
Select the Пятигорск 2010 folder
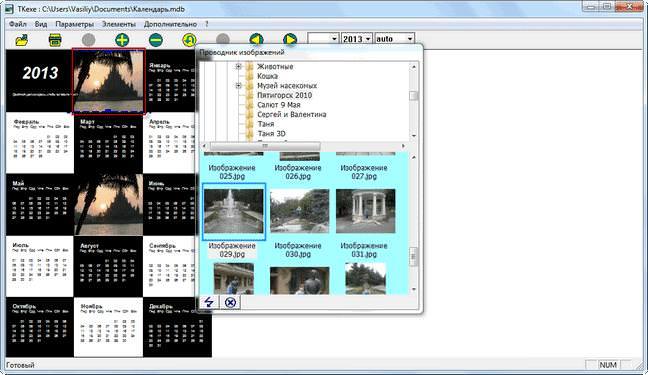[x=284, y=95]
